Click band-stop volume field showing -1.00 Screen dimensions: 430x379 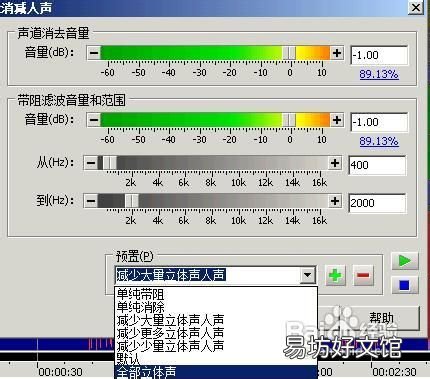coord(379,122)
